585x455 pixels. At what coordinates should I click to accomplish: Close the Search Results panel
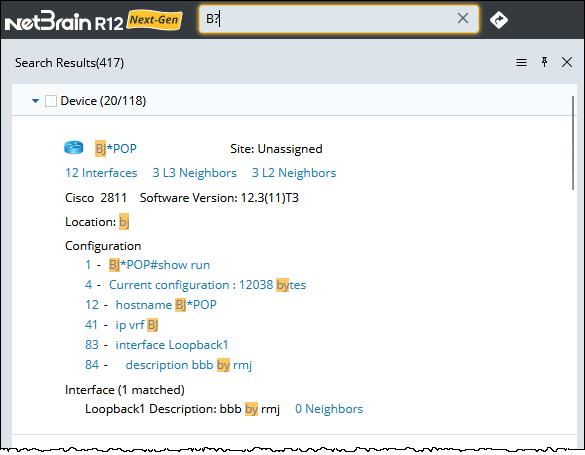567,62
